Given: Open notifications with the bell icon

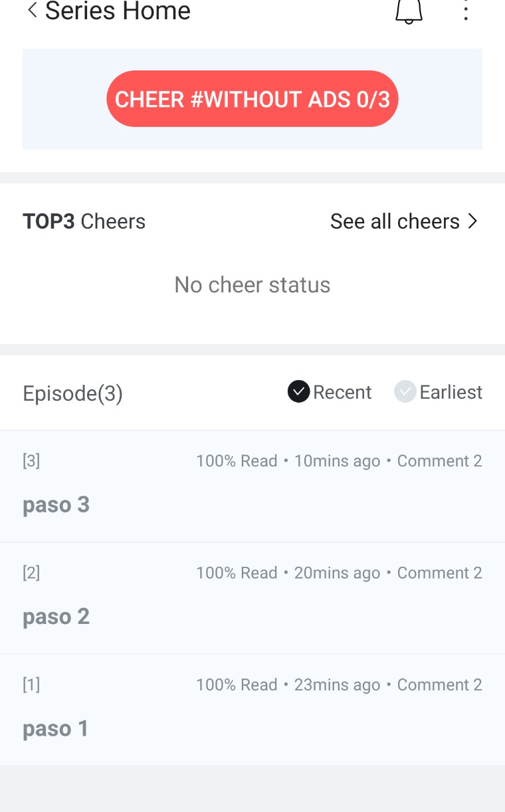Looking at the screenshot, I should [x=409, y=11].
